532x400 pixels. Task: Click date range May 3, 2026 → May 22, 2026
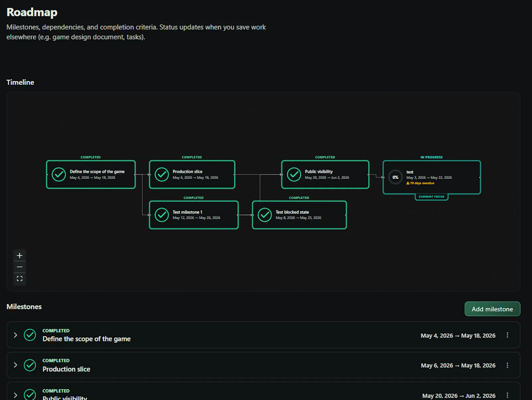tap(429, 178)
